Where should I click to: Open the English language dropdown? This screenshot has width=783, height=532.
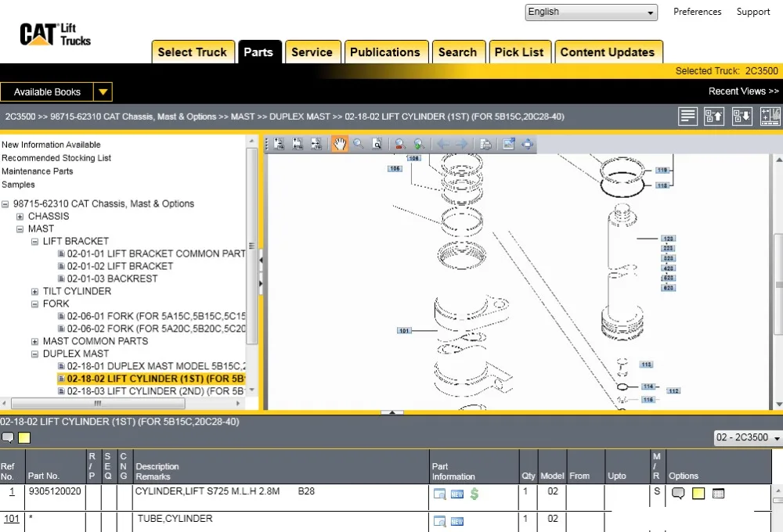tap(591, 13)
